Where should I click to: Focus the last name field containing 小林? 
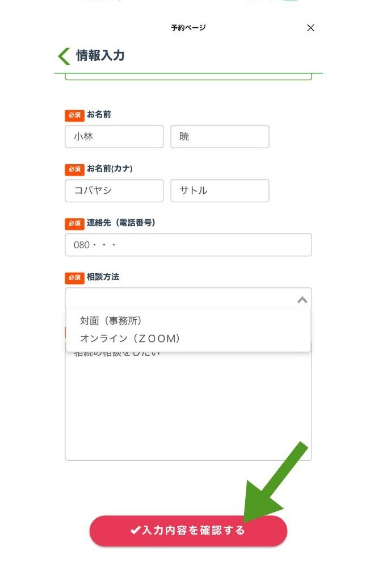[114, 136]
